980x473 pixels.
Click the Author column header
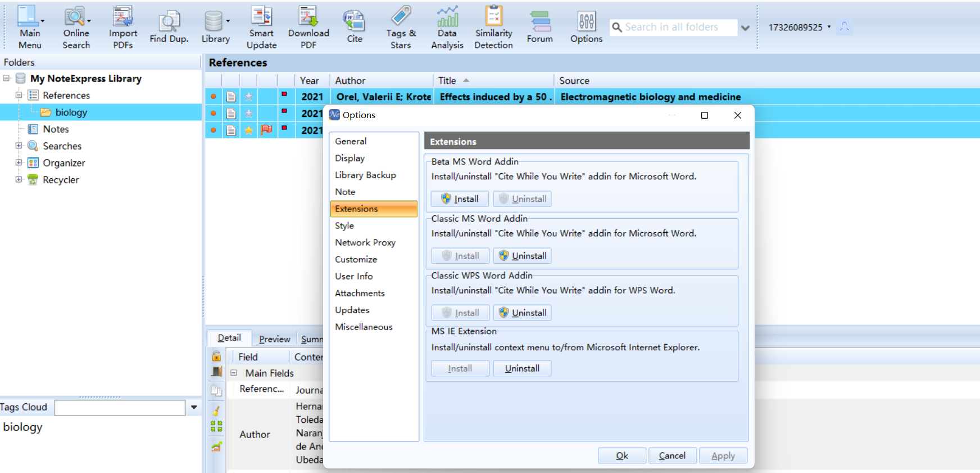(381, 80)
